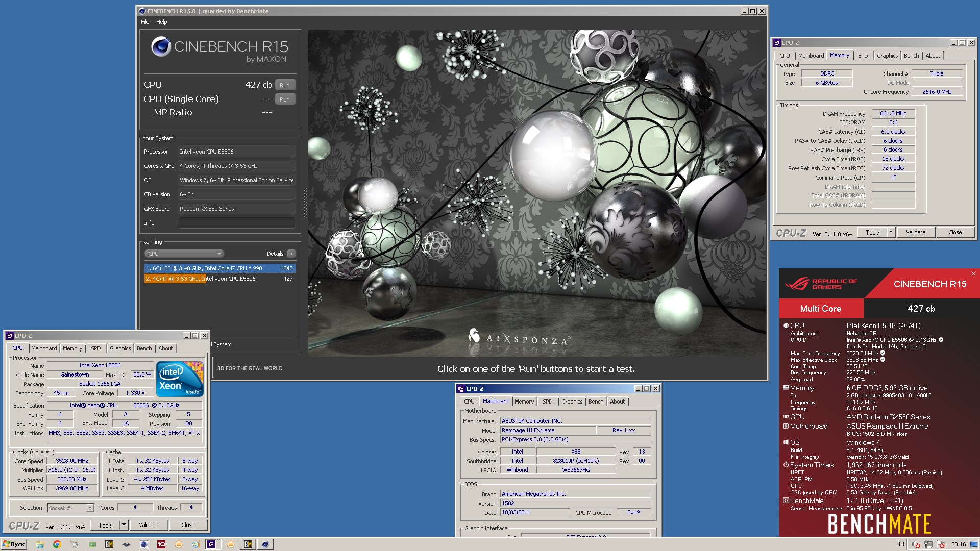Open Tools dropdown arrow in CPU tab CPU-Z window
This screenshot has width=980, height=551.
(124, 525)
